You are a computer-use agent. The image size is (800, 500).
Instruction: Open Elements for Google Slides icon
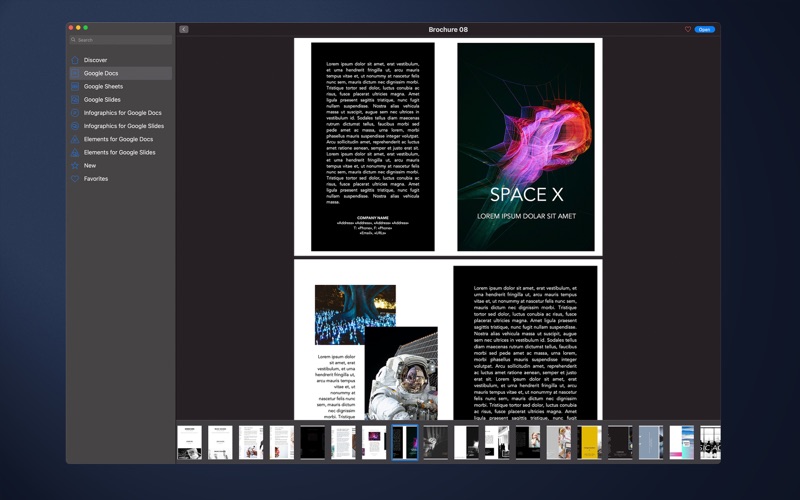75,153
